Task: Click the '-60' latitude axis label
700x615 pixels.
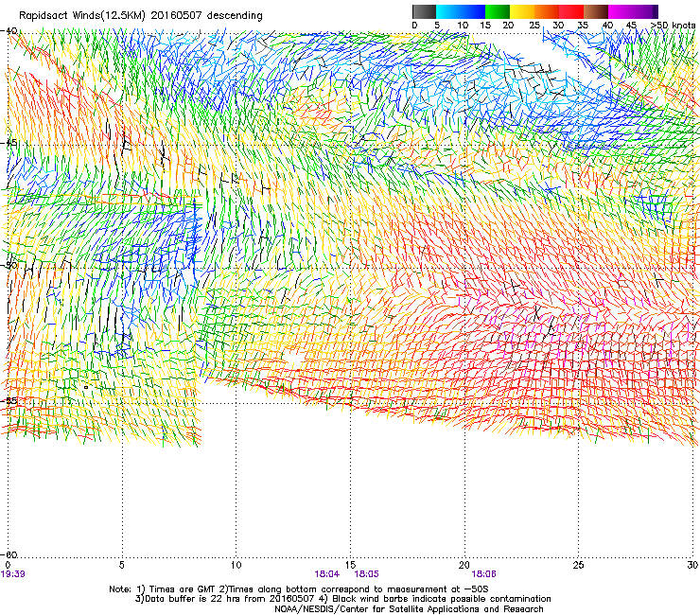Action: pyautogui.click(x=9, y=554)
